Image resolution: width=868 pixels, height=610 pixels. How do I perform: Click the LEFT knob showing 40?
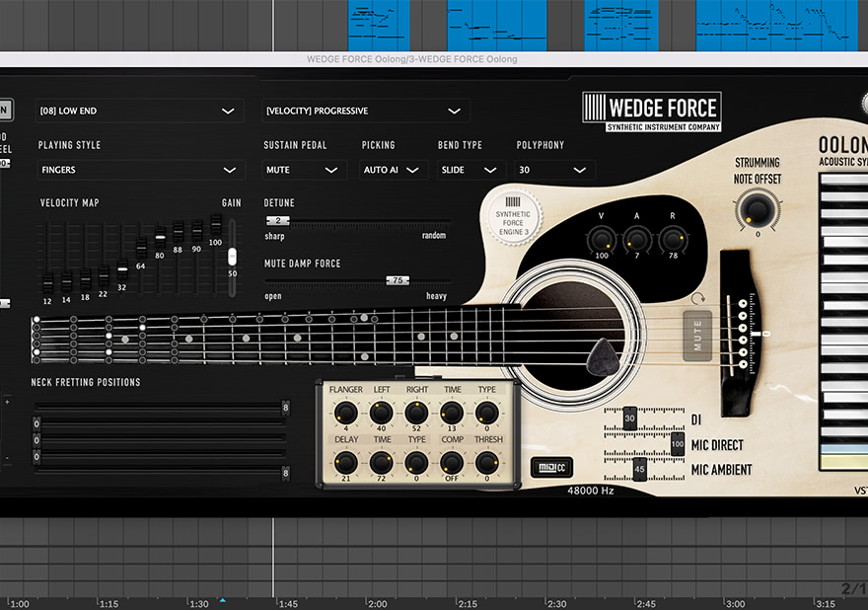point(382,413)
